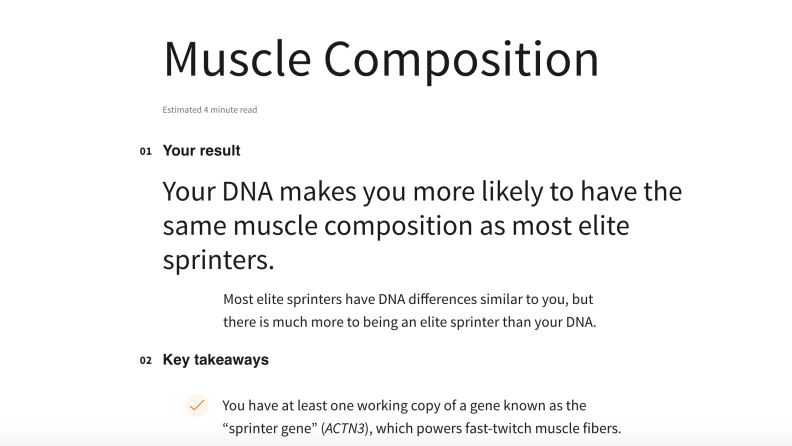Click the "Key takeaways" section heading
Image resolution: width=792 pixels, height=446 pixels.
pyautogui.click(x=216, y=360)
